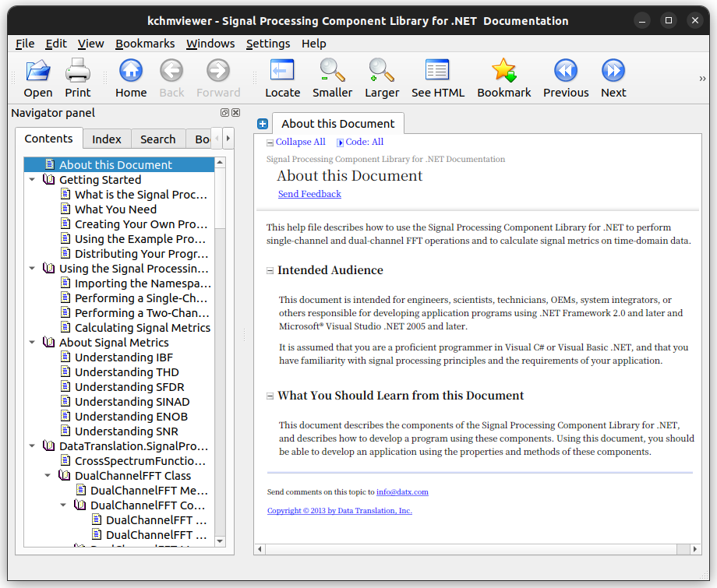Click content horizontal scrollbar left arrow
The image size is (717, 588).
click(260, 549)
